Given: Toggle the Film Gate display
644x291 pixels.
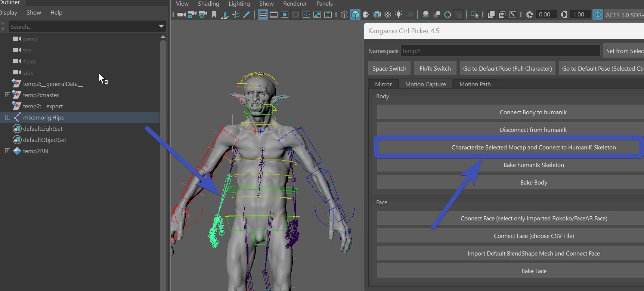Looking at the screenshot, I should pyautogui.click(x=274, y=15).
